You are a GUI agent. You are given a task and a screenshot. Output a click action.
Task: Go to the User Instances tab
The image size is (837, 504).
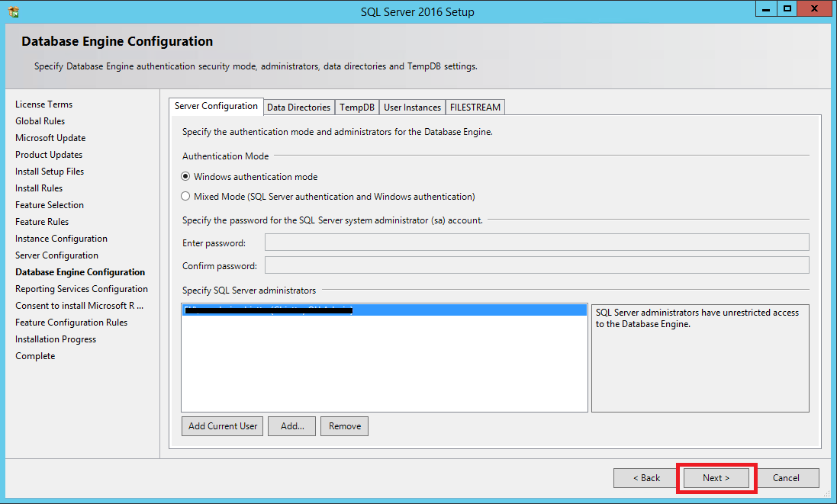pos(412,108)
